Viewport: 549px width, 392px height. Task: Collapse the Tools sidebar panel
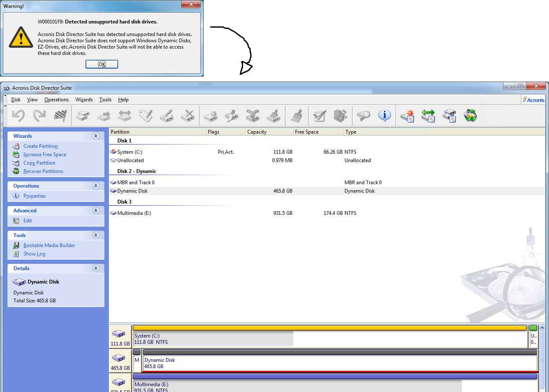click(96, 235)
